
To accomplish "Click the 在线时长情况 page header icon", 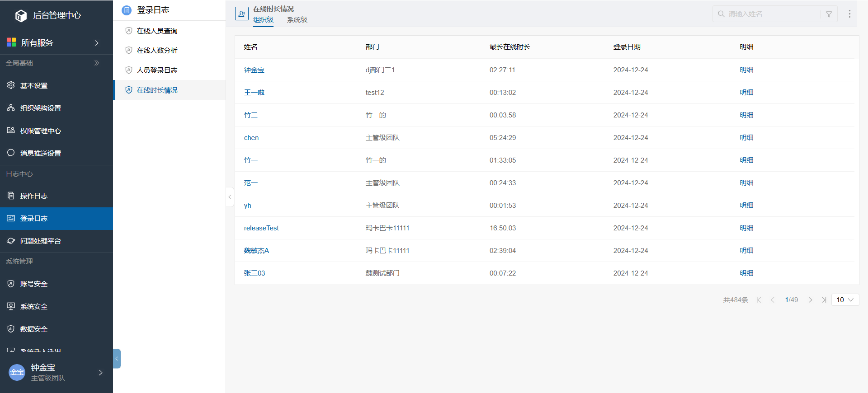I will [242, 14].
